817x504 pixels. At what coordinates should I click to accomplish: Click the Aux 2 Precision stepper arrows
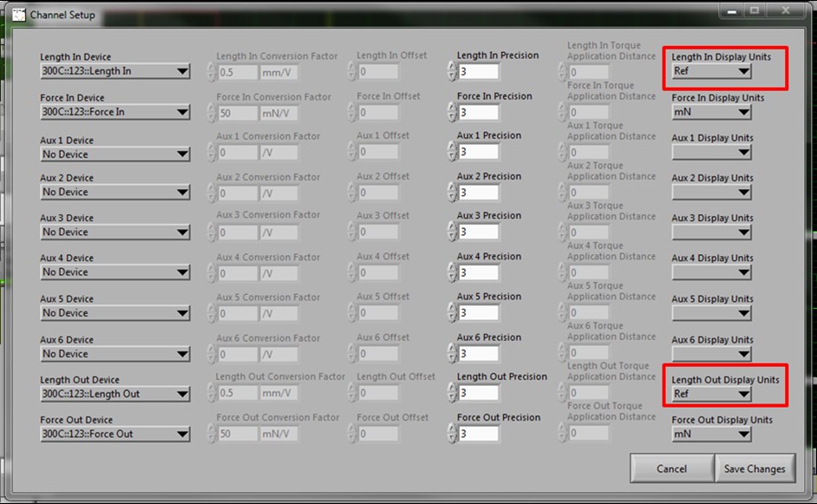(x=452, y=193)
